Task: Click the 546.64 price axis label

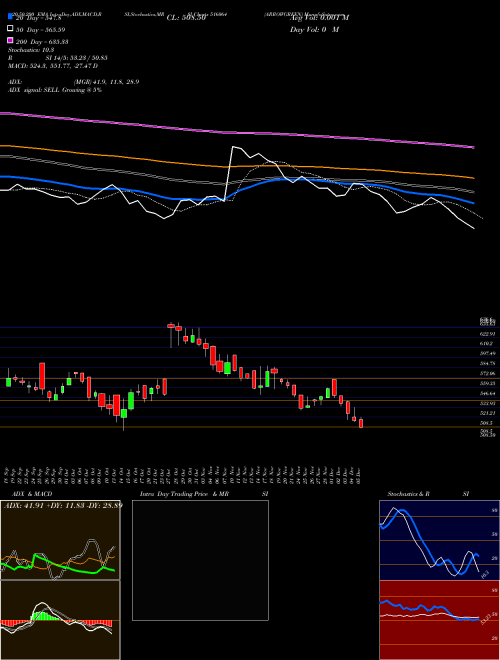Action: click(488, 393)
